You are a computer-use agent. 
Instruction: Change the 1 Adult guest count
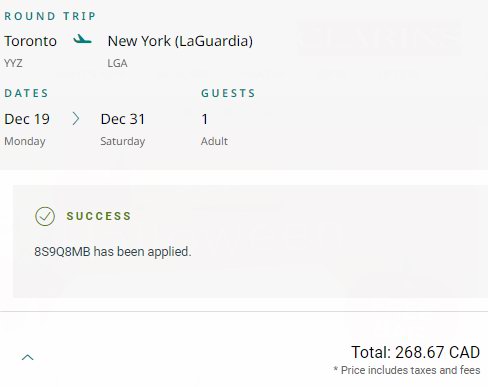214,129
